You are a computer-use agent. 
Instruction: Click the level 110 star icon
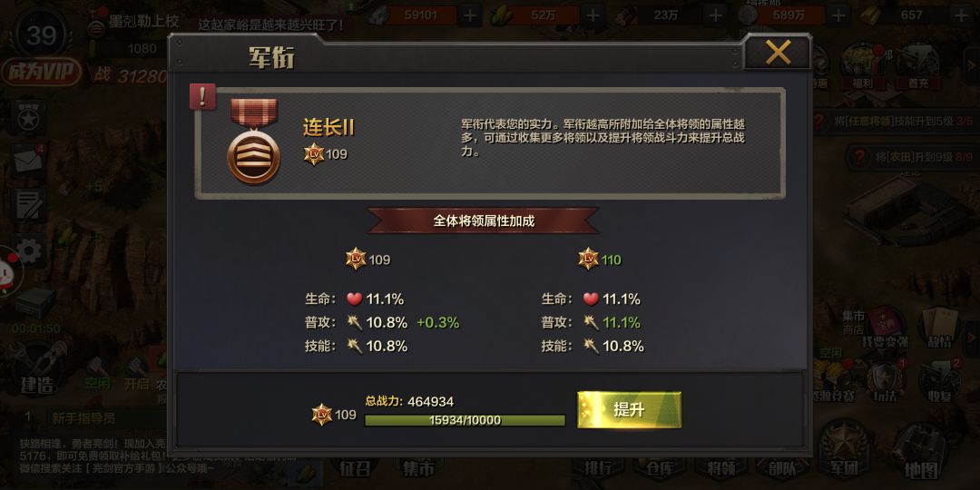(588, 259)
